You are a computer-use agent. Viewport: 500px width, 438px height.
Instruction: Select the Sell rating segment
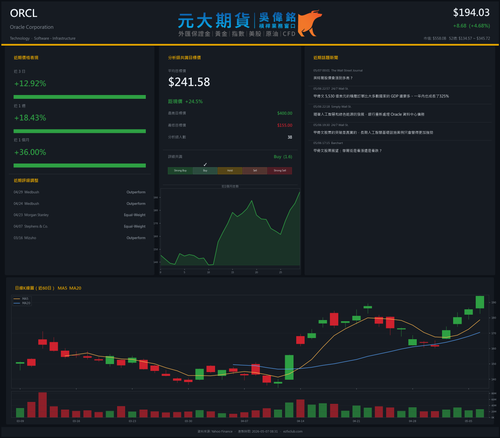tap(255, 171)
